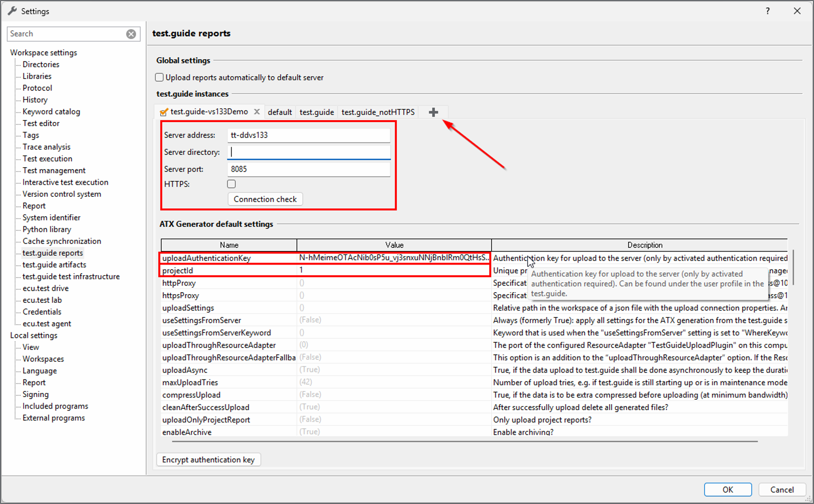Select Workspace settings in the tree
Viewport: 814px width, 504px height.
[x=44, y=52]
